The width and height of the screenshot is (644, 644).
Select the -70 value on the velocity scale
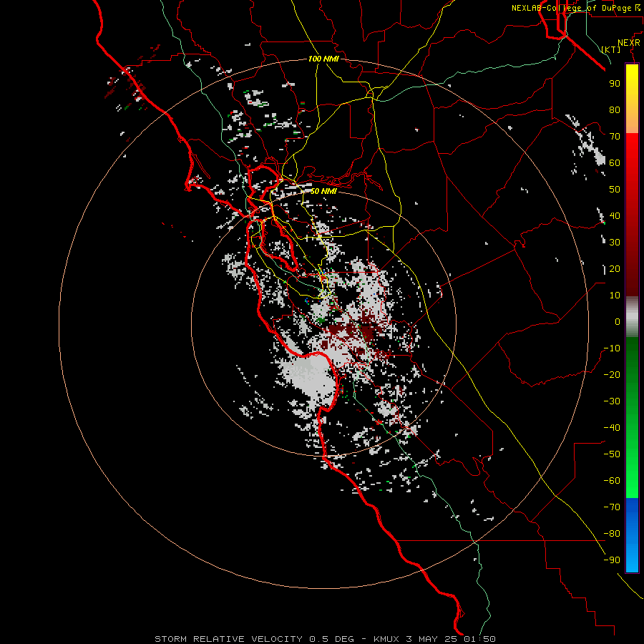tap(612, 507)
